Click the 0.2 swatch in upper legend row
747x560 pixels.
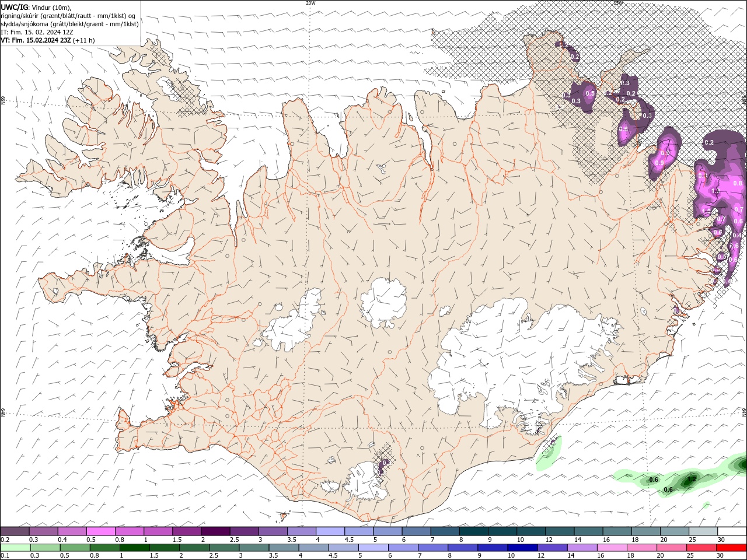click(x=15, y=531)
